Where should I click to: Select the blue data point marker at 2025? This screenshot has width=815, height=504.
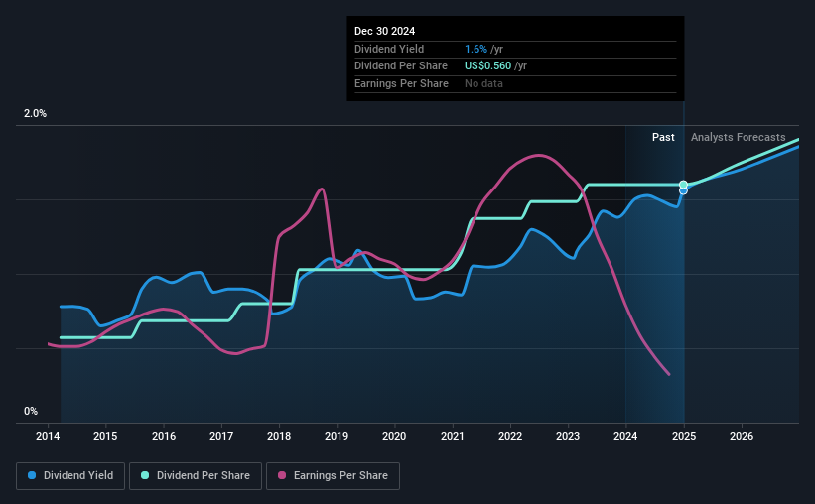[684, 191]
